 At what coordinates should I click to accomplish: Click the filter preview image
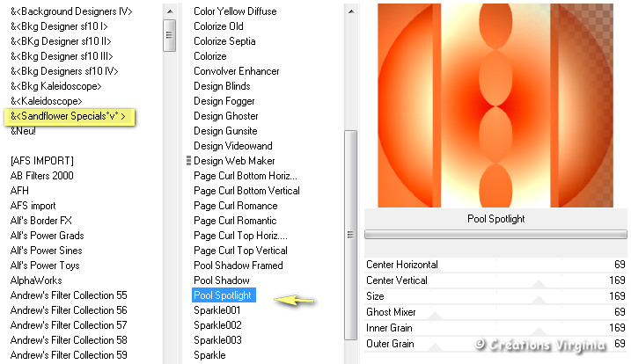point(495,105)
